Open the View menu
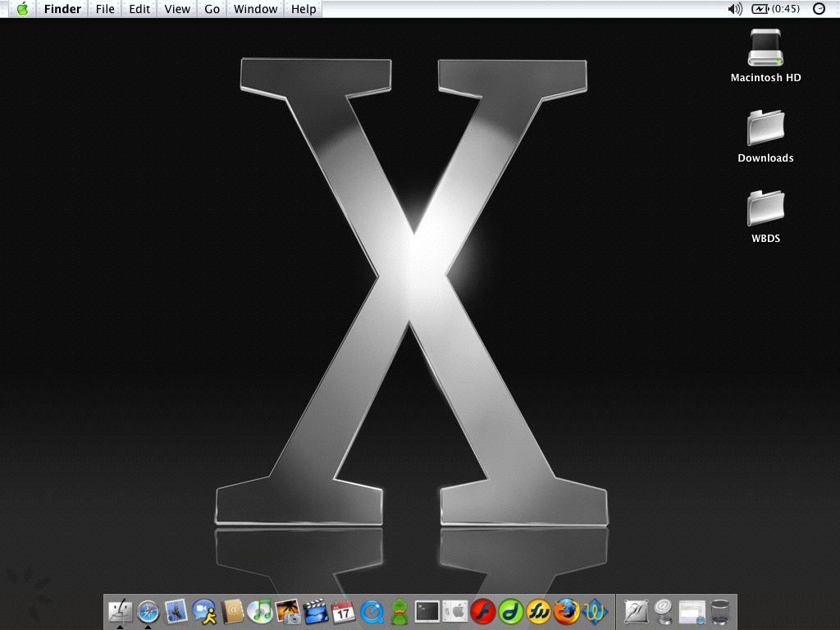The image size is (840, 630). pos(177,8)
